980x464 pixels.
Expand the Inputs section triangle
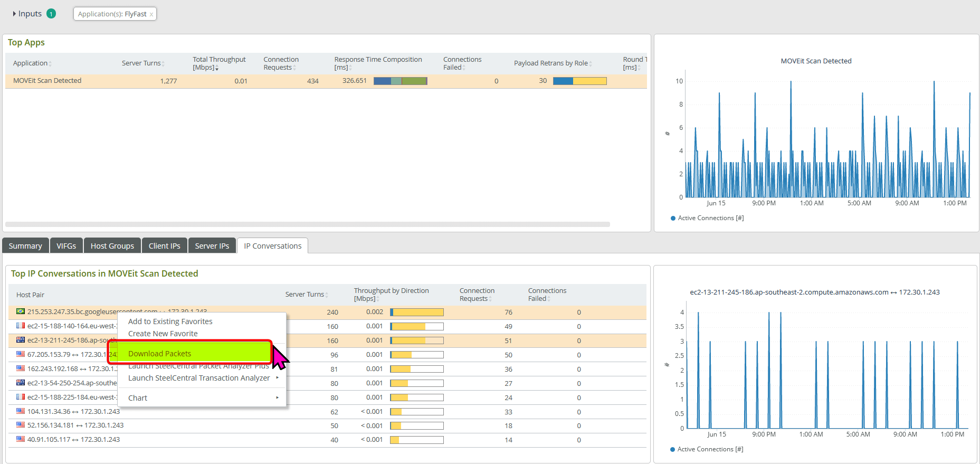pyautogui.click(x=14, y=14)
